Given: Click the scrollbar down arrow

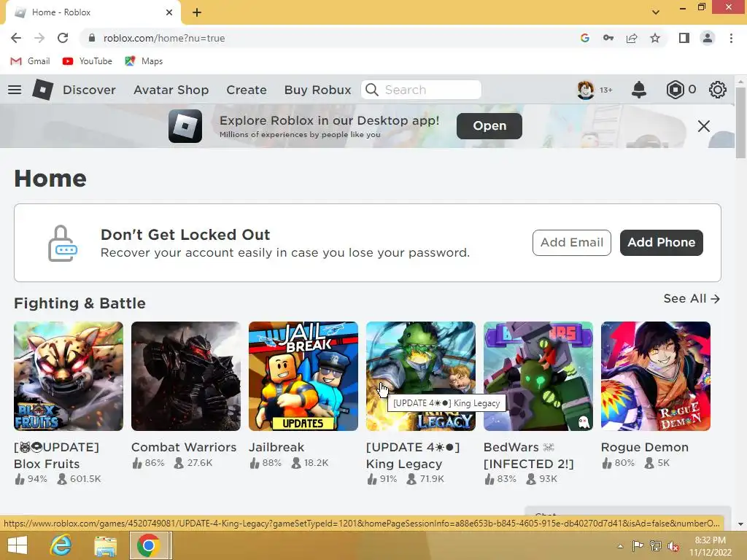Looking at the screenshot, I should click(740, 524).
